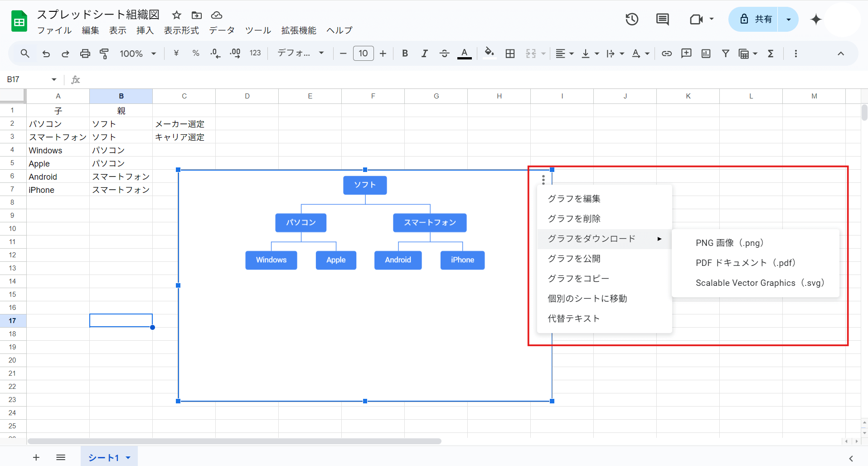Insert a comment from toolbar
868x466 pixels.
click(686, 54)
